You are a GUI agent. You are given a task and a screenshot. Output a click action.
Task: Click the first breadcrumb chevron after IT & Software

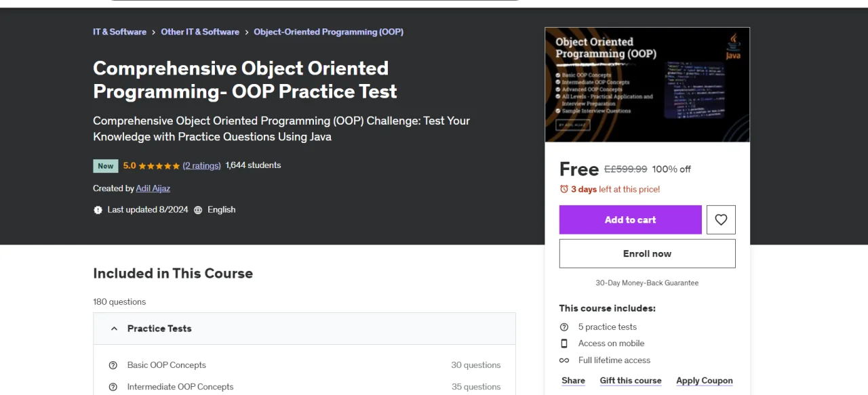pyautogui.click(x=154, y=32)
